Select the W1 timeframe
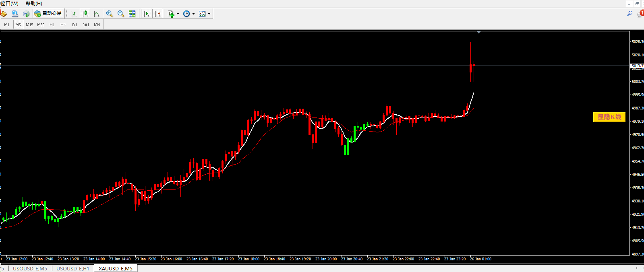Viewport: 644px width, 272px height. [x=86, y=25]
